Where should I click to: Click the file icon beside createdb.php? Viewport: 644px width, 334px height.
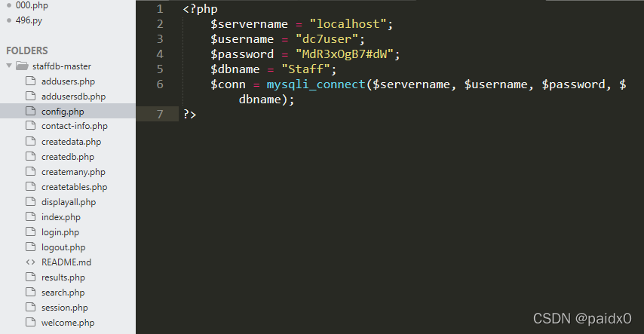(30, 157)
